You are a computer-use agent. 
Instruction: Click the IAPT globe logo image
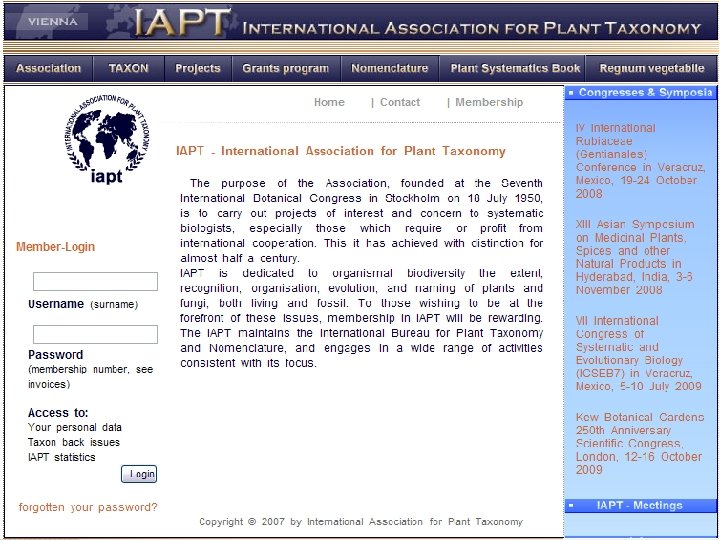[107, 139]
